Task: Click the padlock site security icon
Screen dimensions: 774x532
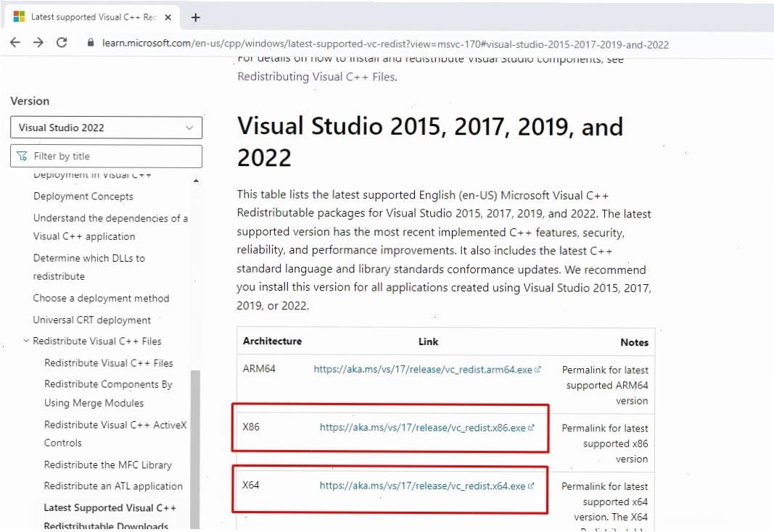Action: click(91, 43)
